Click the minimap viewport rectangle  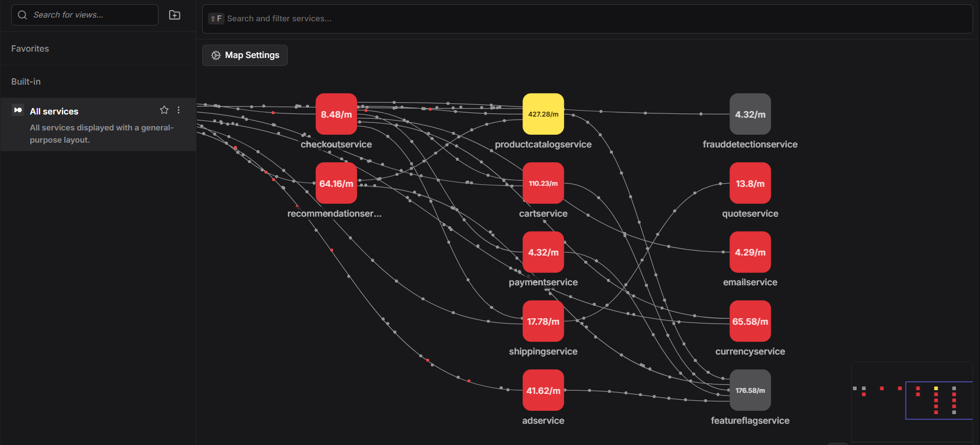point(939,400)
